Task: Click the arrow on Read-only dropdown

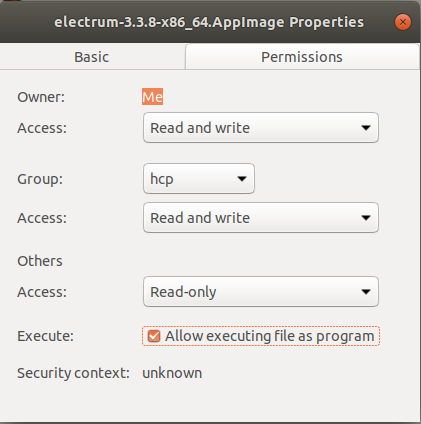Action: (x=366, y=292)
